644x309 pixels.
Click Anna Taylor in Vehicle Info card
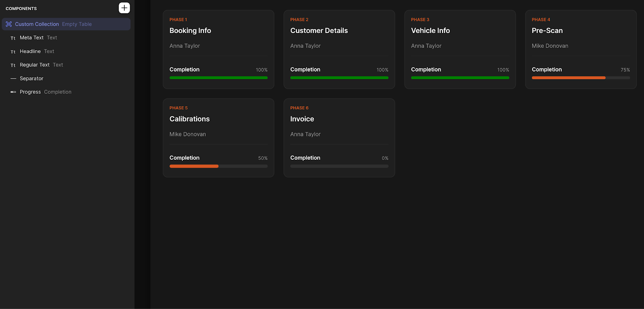click(426, 46)
